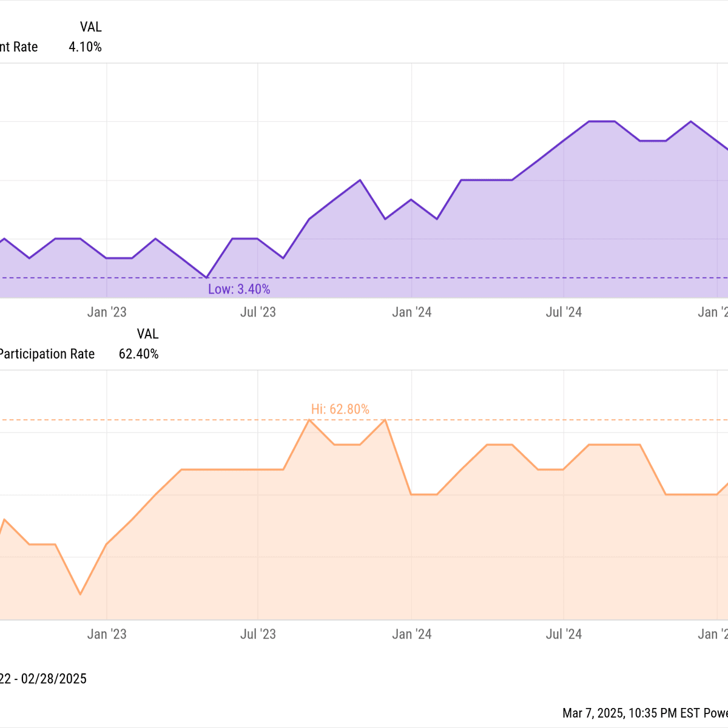The image size is (728, 728).
Task: Click the VAL header above 62.40%
Action: 147,334
